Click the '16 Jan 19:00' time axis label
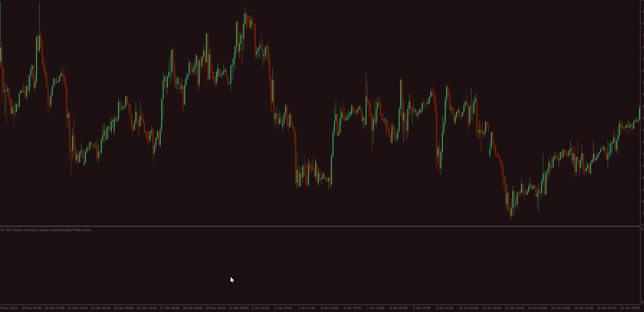Viewport: 644px width, 312px height. pos(630,308)
